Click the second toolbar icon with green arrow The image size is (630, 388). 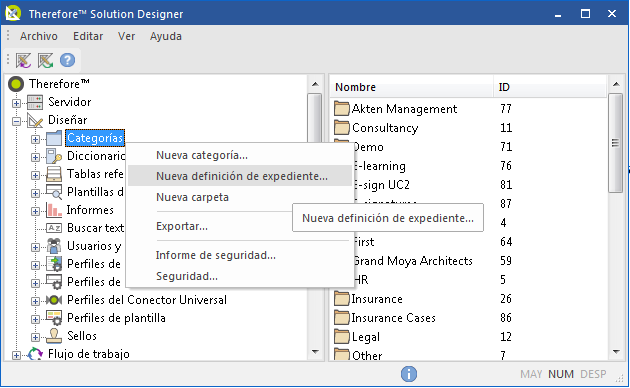point(45,60)
